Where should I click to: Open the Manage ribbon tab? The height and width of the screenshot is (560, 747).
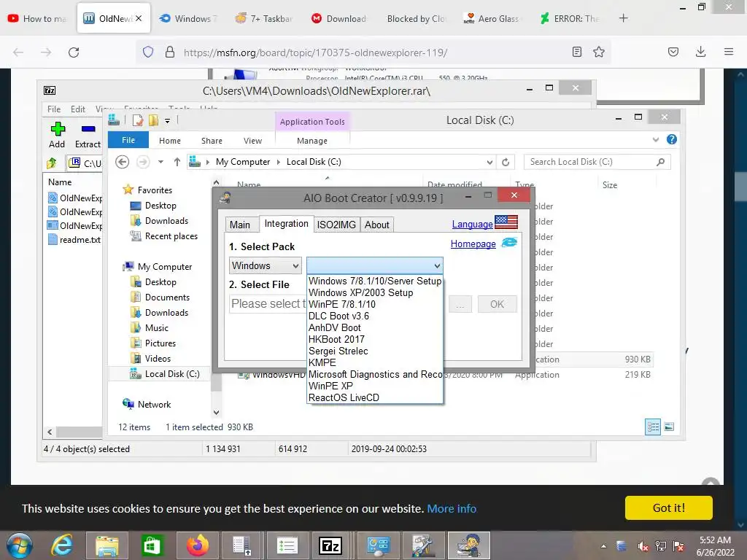(x=312, y=141)
